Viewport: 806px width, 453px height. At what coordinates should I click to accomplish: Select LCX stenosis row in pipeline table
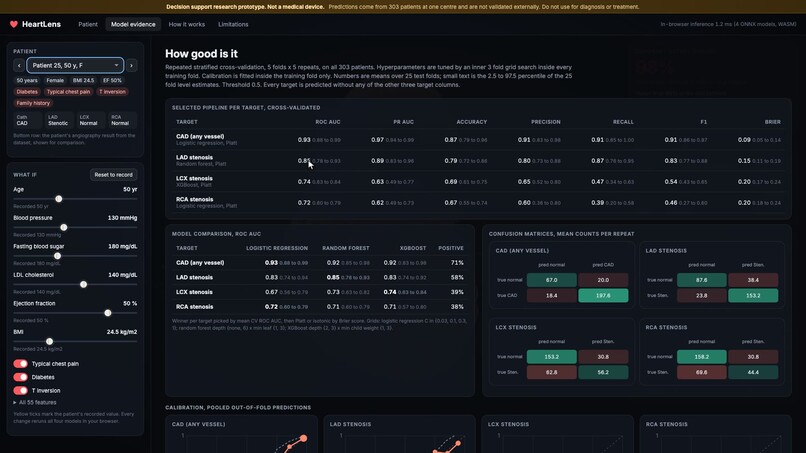[478, 182]
